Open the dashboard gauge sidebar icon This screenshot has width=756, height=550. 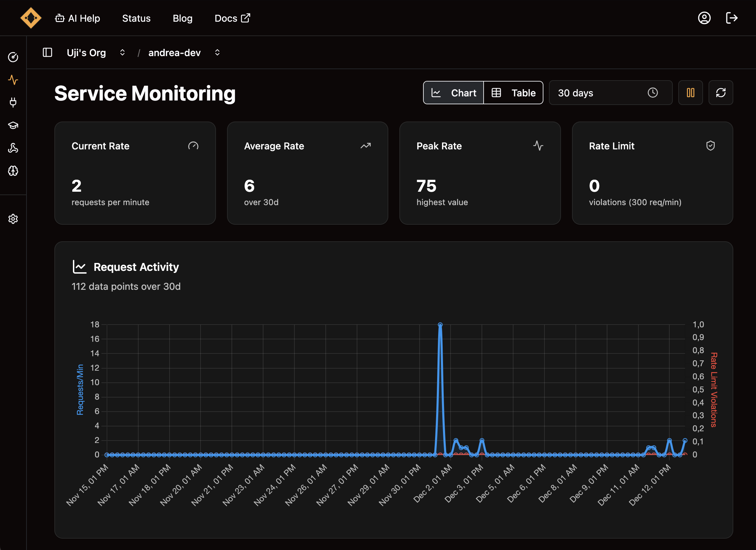point(13,57)
